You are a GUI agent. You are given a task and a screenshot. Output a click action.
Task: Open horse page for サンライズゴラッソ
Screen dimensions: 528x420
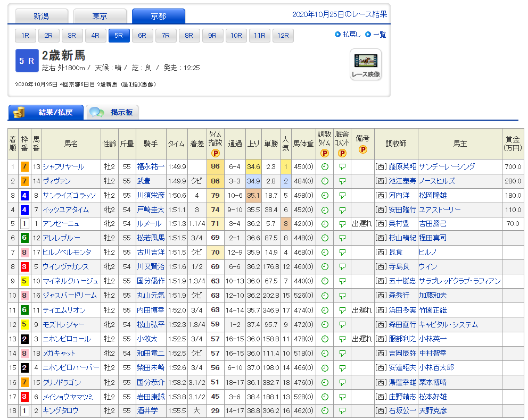click(x=69, y=196)
